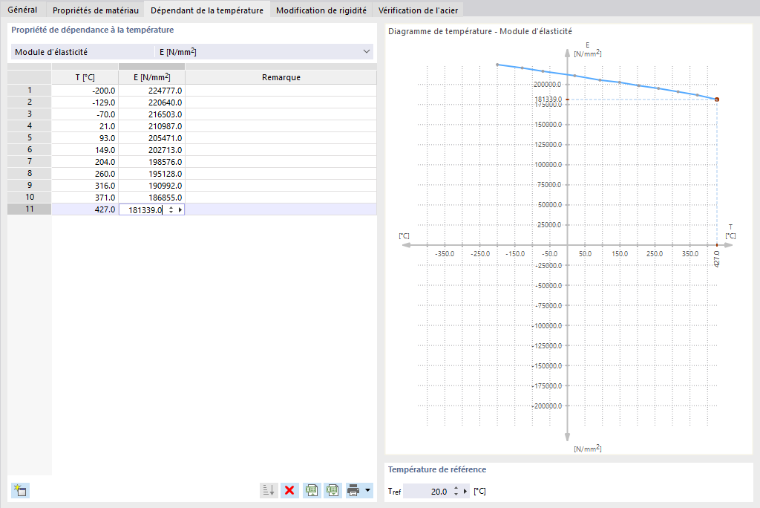Screen dimensions: 760x508
Task: Click the E [N/mm²] column header
Action: 152,77
